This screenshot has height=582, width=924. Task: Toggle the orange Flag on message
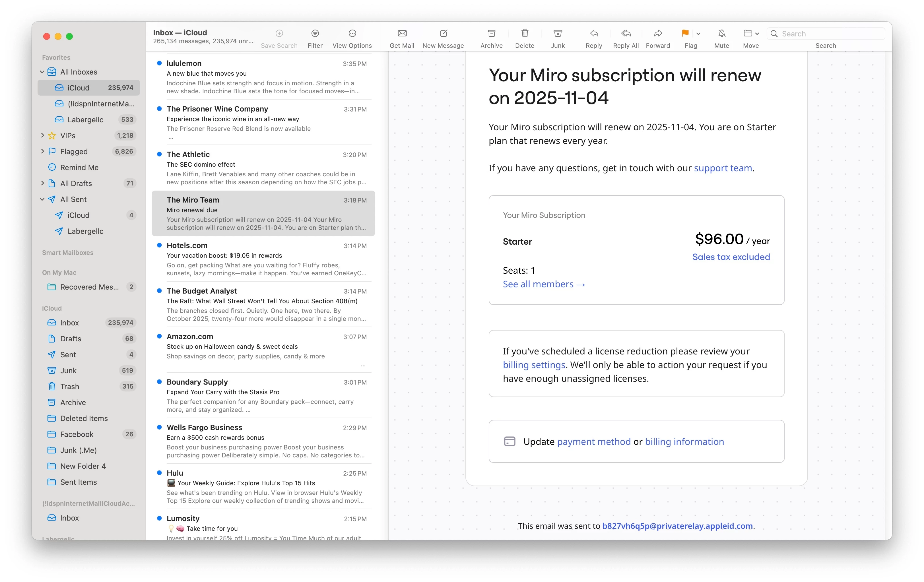pos(685,34)
